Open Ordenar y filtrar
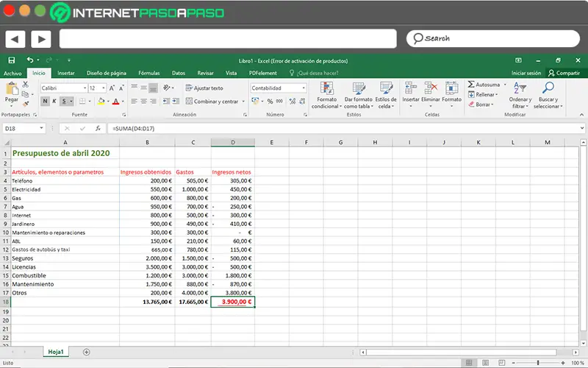Viewport: 588px width, 368px height. click(520, 89)
